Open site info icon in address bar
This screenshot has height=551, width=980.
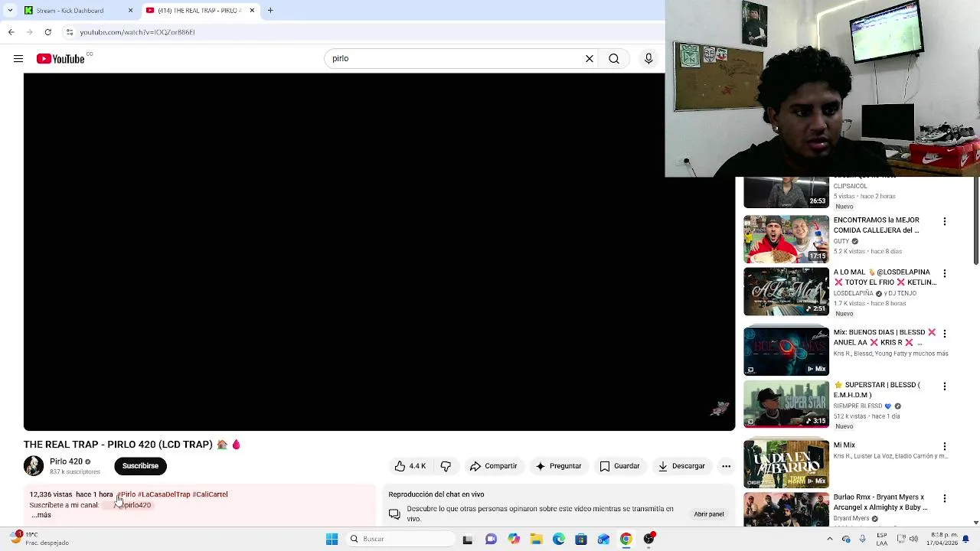[70, 32]
